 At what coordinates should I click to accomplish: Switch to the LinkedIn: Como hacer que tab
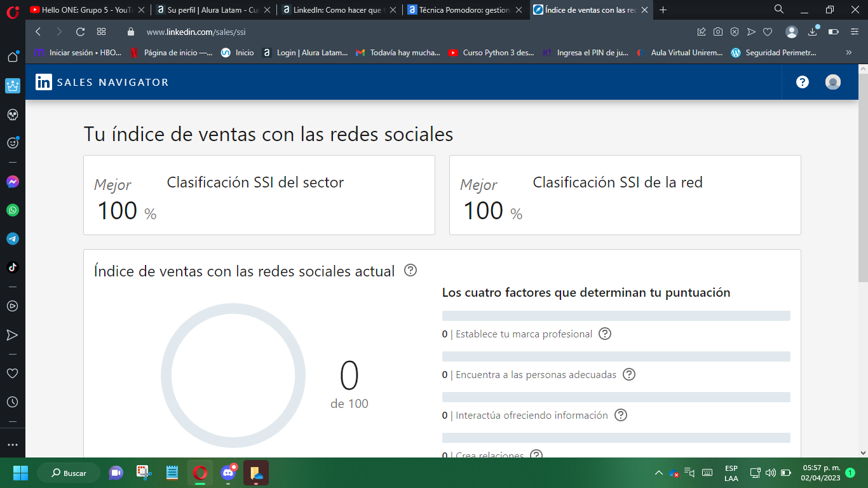coord(340,10)
